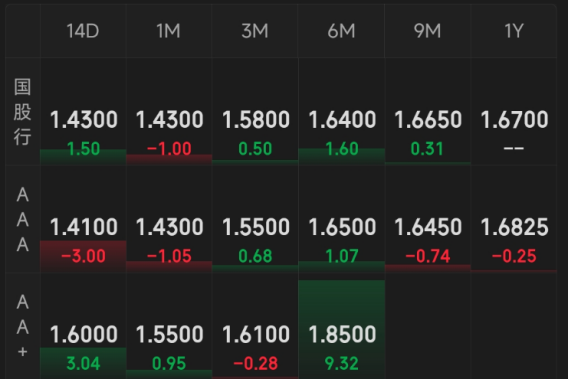Click the AAA row label
The width and height of the screenshot is (568, 380).
pos(22,220)
